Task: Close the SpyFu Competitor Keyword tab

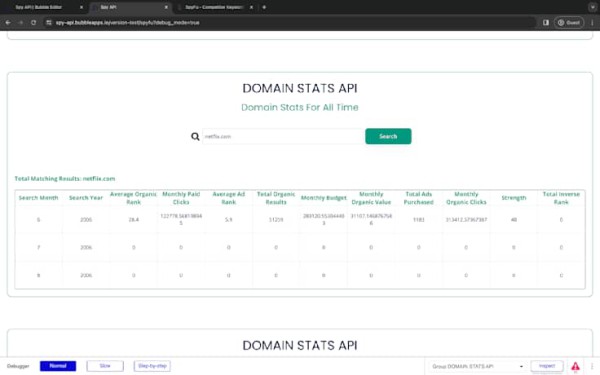Action: (x=251, y=7)
